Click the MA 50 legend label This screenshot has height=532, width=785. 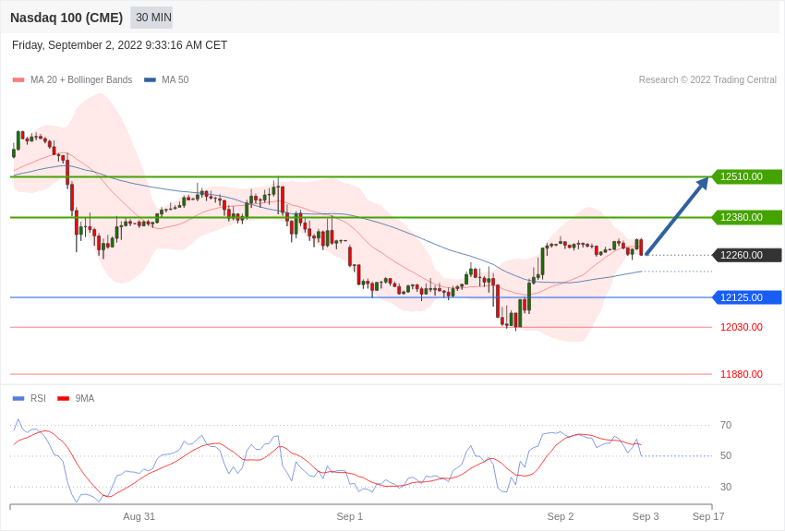pos(175,79)
